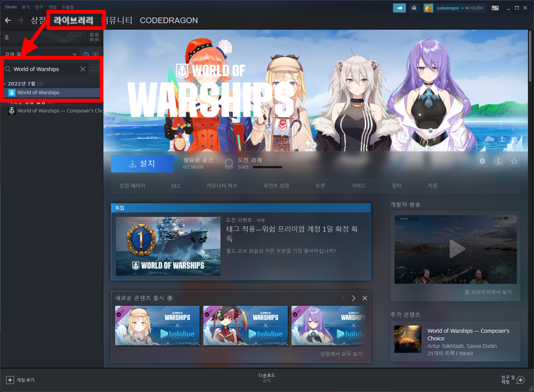The image size is (534, 392).
Task: Open the pirate-hat hololive DLC card
Action: point(246,326)
